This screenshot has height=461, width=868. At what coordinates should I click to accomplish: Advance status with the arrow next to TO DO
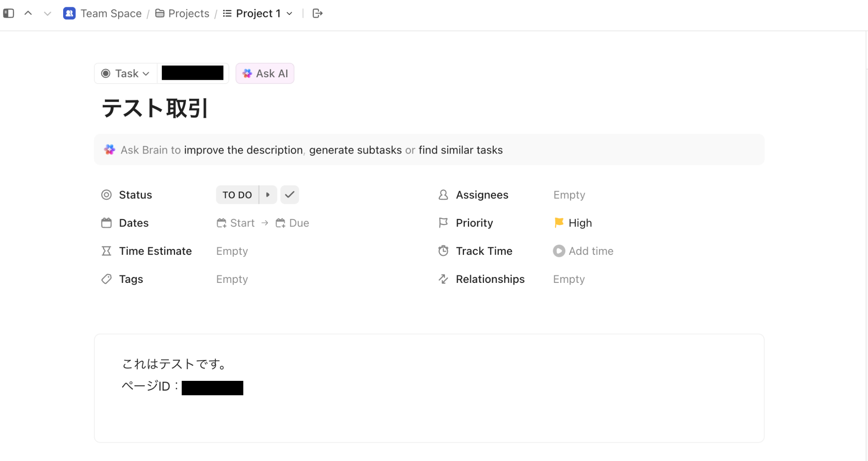tap(268, 195)
